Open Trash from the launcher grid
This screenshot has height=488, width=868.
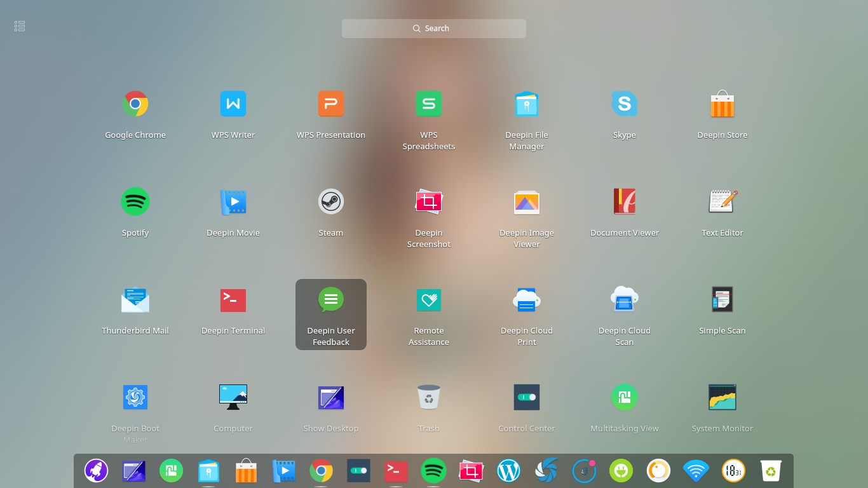click(x=429, y=397)
